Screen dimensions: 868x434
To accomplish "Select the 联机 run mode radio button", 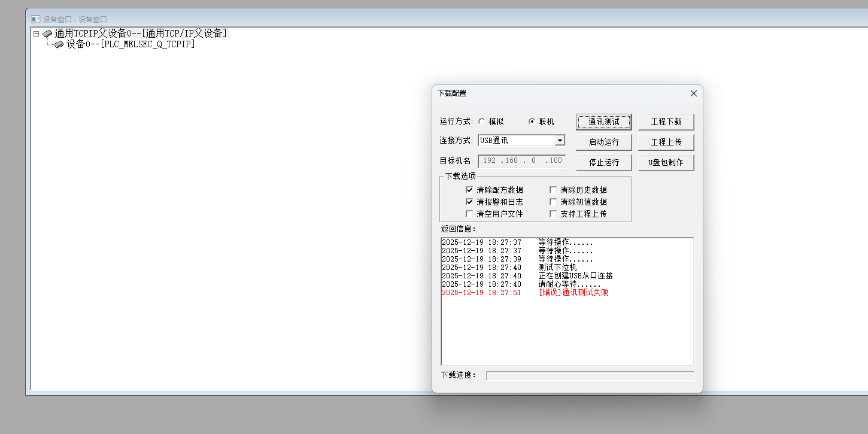I will (x=532, y=122).
